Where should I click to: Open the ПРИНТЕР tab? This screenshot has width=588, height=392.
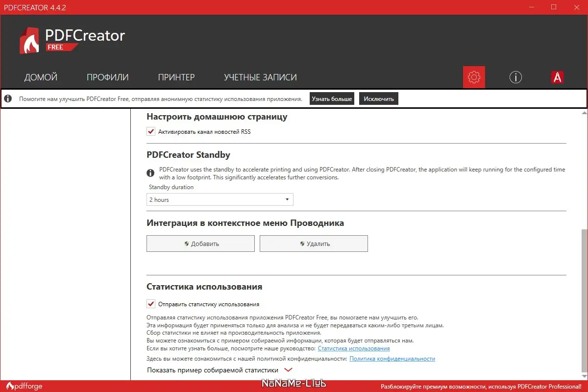click(x=176, y=77)
